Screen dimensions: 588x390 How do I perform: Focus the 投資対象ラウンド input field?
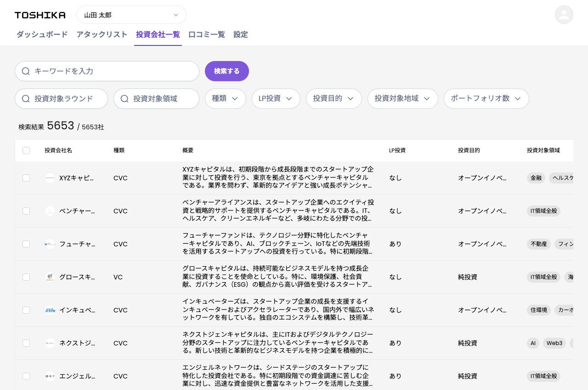coord(61,99)
